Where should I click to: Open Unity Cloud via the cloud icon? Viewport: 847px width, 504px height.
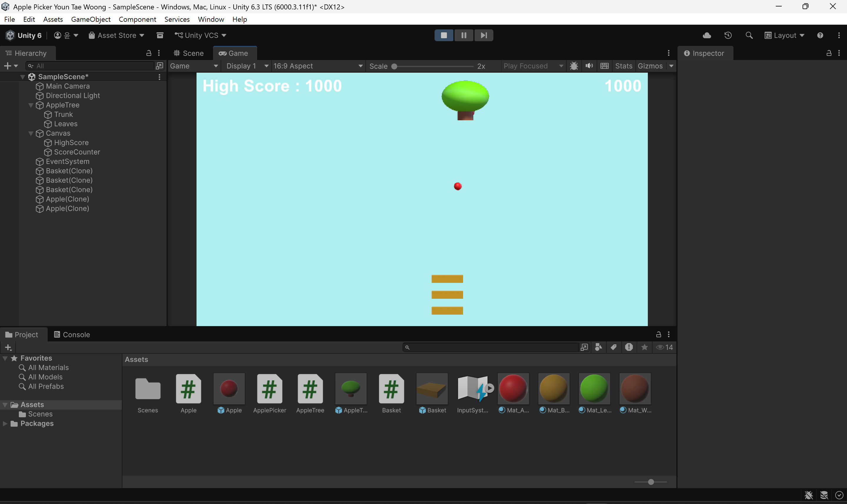(707, 35)
